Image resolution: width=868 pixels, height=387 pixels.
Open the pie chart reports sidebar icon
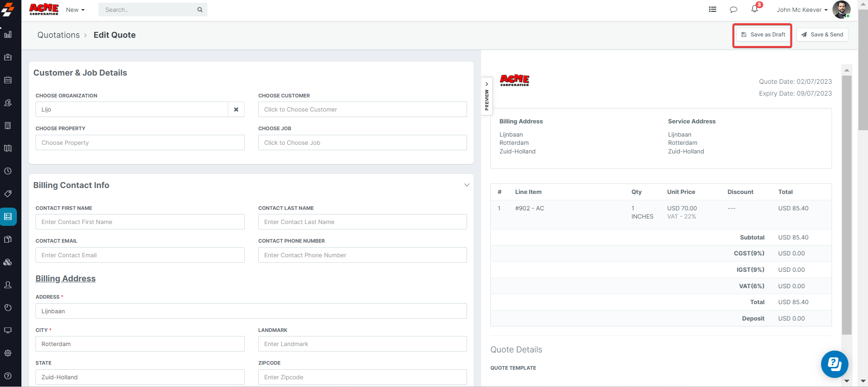point(8,308)
